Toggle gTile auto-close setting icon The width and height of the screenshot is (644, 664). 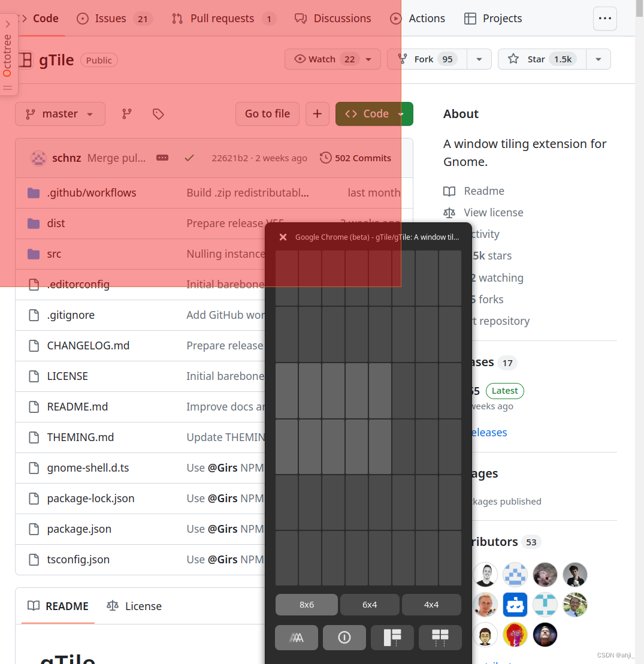pyautogui.click(x=344, y=637)
